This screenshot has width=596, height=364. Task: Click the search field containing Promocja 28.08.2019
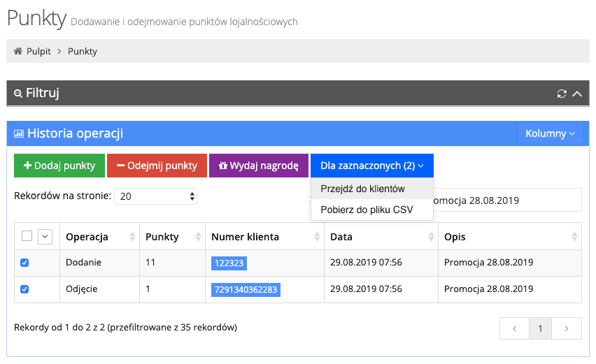pyautogui.click(x=506, y=200)
